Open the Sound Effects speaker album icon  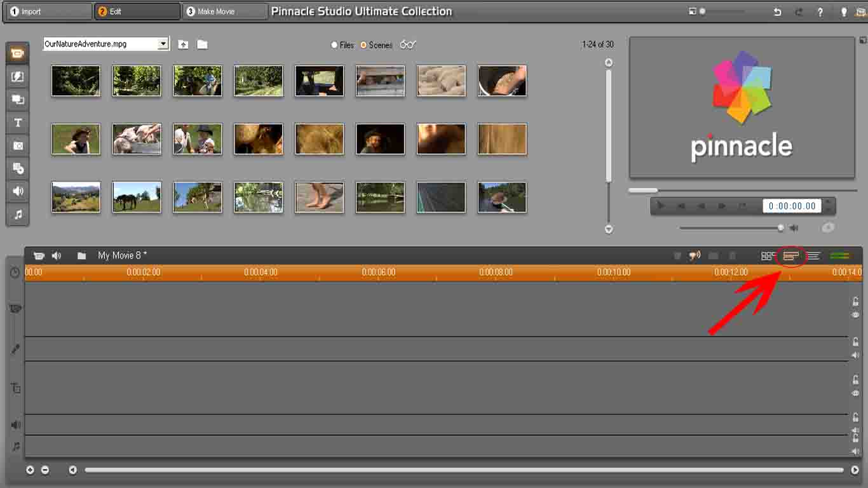click(x=18, y=191)
